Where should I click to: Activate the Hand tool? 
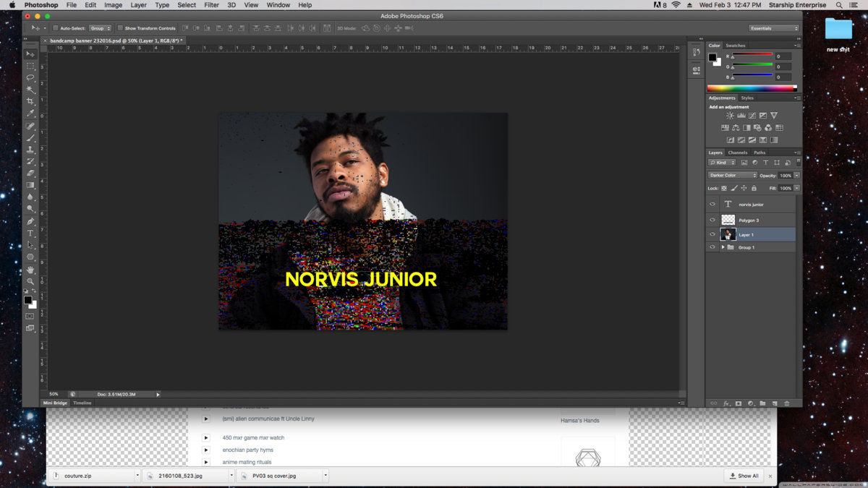tap(30, 270)
